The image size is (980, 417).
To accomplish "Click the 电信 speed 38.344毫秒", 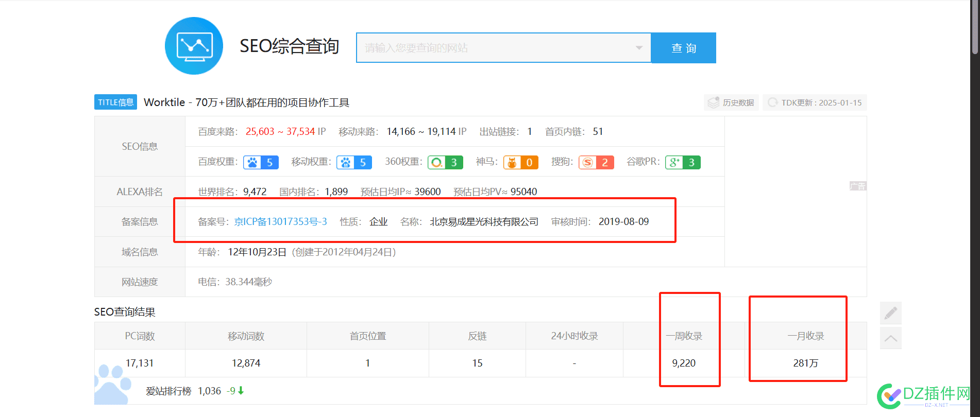I will (248, 282).
